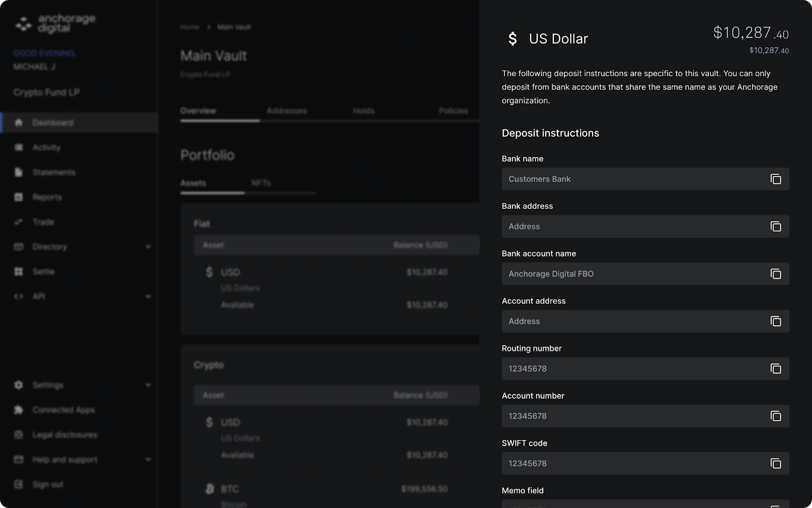Copy the Bank name value
The image size is (812, 508).
(775, 179)
